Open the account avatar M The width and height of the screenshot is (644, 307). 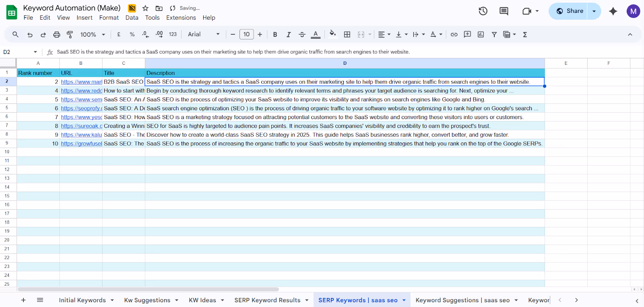coord(633,11)
